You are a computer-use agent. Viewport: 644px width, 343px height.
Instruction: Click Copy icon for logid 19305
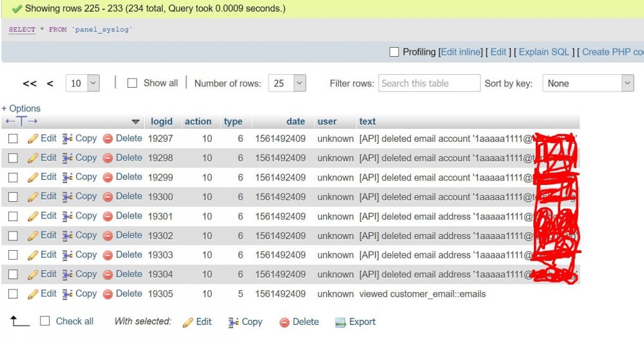click(x=68, y=294)
